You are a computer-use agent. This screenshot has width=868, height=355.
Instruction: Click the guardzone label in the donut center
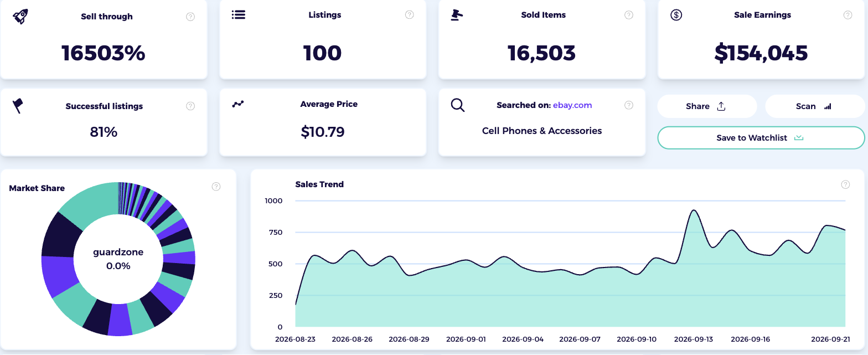click(118, 253)
